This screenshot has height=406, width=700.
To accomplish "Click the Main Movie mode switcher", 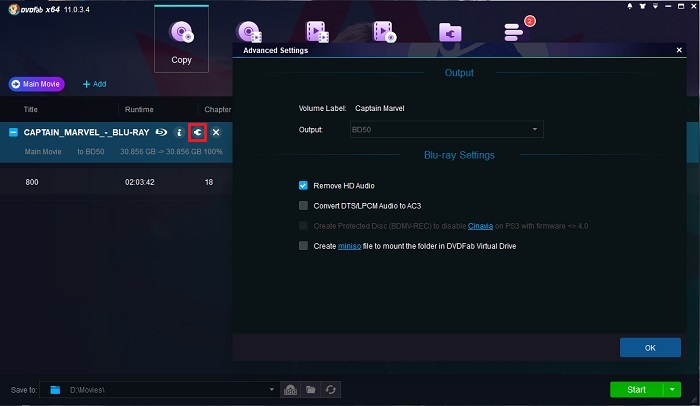I will [x=37, y=84].
